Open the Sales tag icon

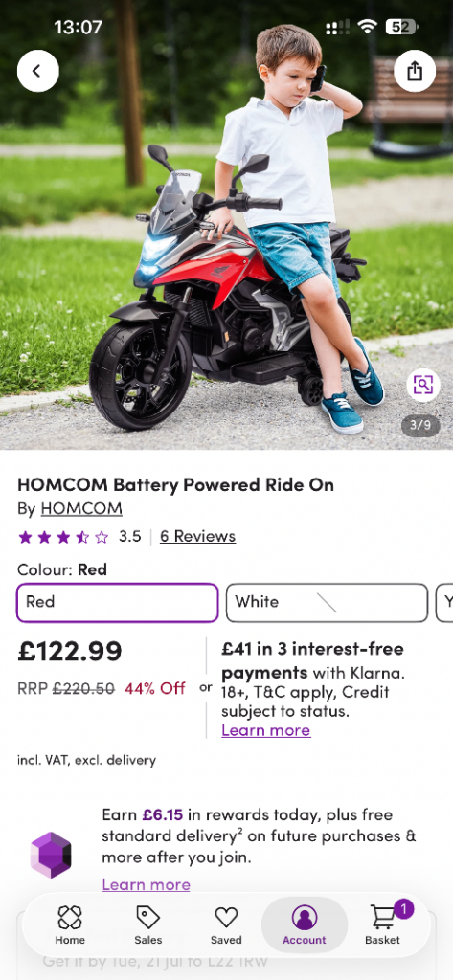[148, 917]
